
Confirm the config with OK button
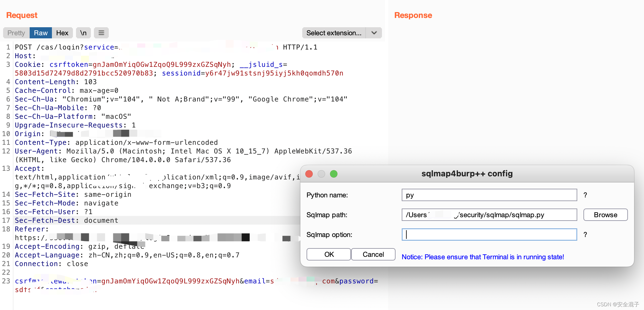click(x=329, y=254)
